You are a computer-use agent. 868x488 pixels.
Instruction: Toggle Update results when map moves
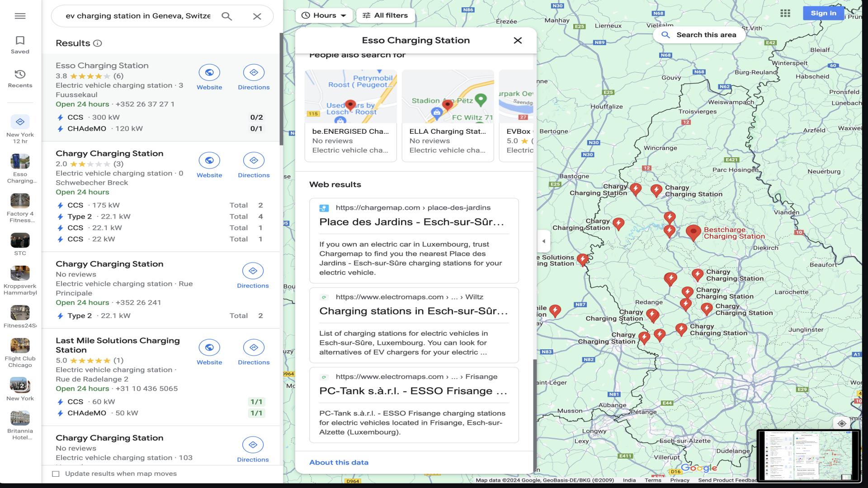coord(56,474)
